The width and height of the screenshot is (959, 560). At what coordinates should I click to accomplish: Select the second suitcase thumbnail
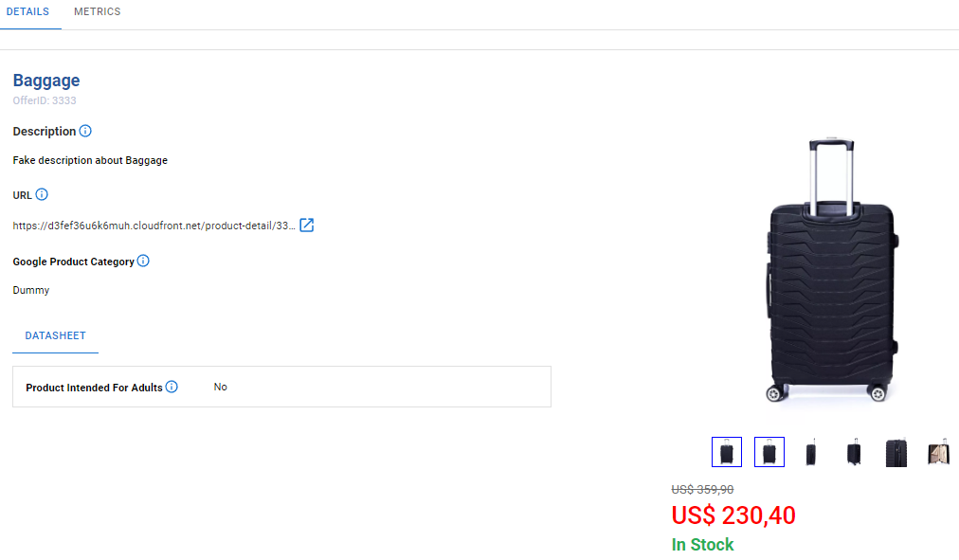(769, 452)
